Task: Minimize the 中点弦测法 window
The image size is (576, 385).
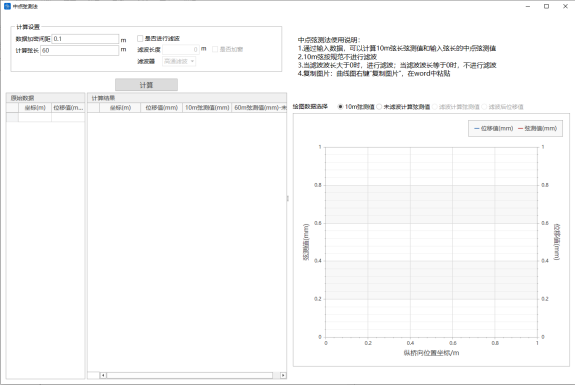Action: (528, 6)
